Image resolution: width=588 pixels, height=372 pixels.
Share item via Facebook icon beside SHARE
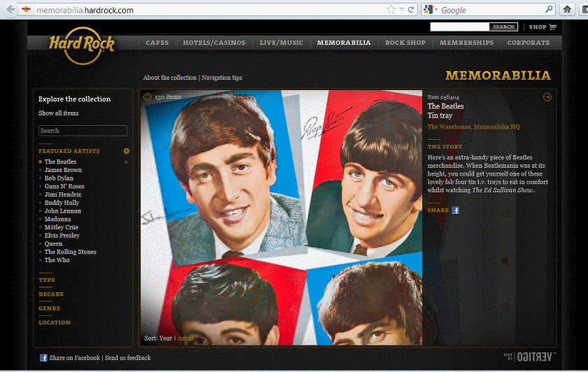click(x=455, y=210)
